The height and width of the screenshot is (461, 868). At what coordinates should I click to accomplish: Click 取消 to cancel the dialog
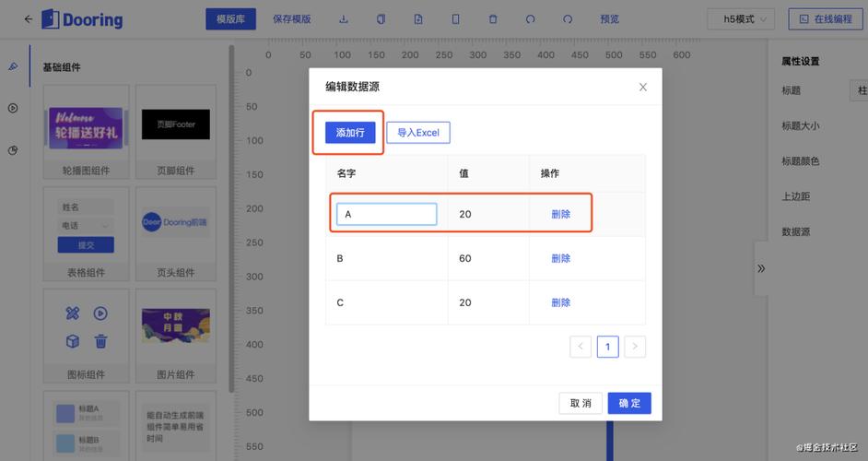[x=581, y=403]
